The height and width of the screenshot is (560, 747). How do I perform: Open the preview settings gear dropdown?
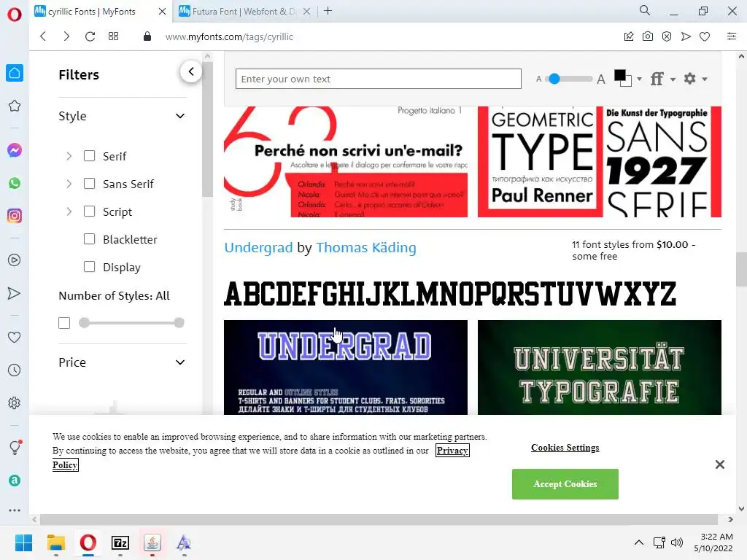point(695,79)
